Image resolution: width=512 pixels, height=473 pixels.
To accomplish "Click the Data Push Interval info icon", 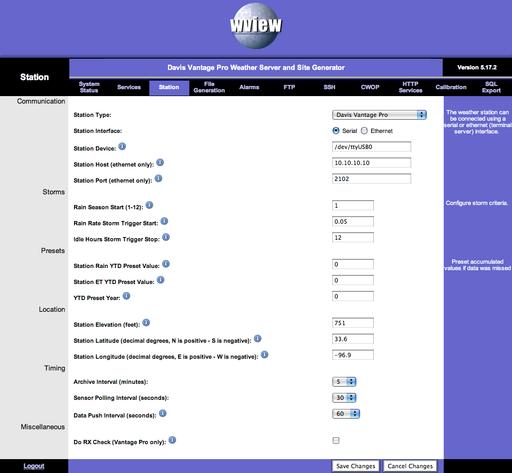I will (x=162, y=413).
